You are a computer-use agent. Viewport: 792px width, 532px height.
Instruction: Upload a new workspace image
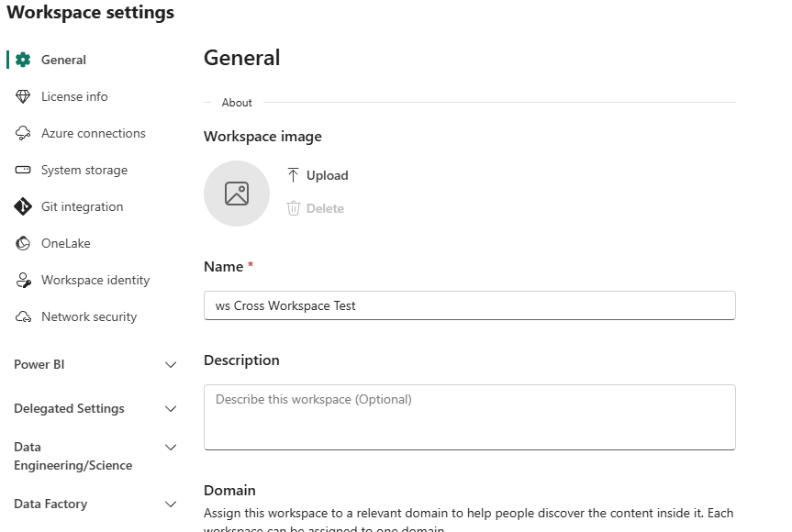click(x=318, y=175)
